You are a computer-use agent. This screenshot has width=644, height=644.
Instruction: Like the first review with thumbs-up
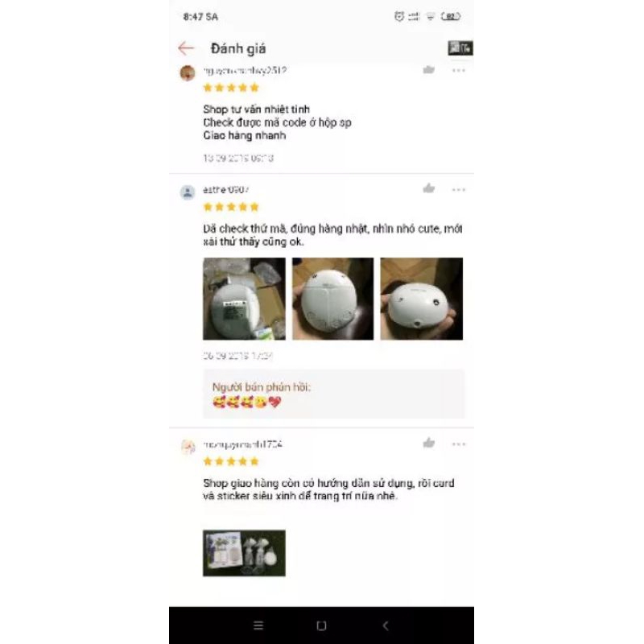coord(429,70)
